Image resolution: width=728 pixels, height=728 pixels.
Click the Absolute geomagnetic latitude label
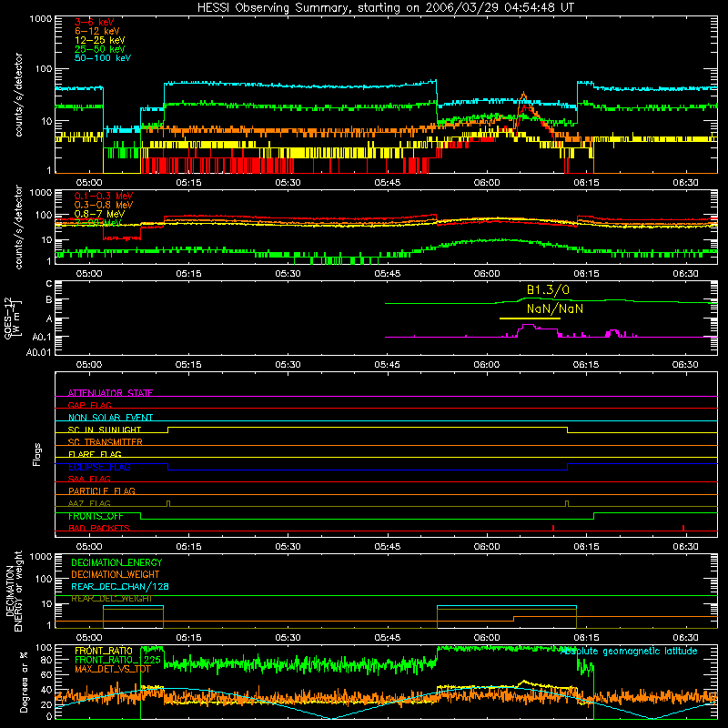click(629, 651)
